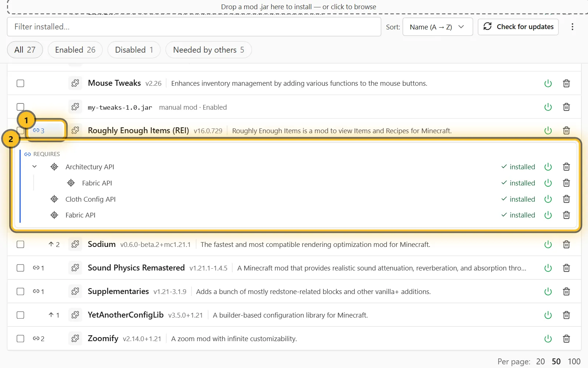The height and width of the screenshot is (368, 588).
Task: Disable my-tweaks-1.0.jar using power icon
Action: click(548, 107)
